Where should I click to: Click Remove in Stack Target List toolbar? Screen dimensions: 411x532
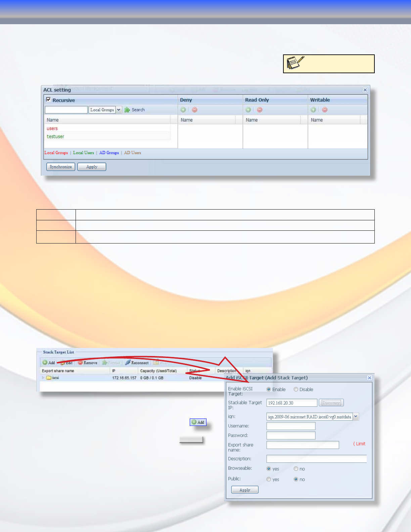tap(88, 363)
